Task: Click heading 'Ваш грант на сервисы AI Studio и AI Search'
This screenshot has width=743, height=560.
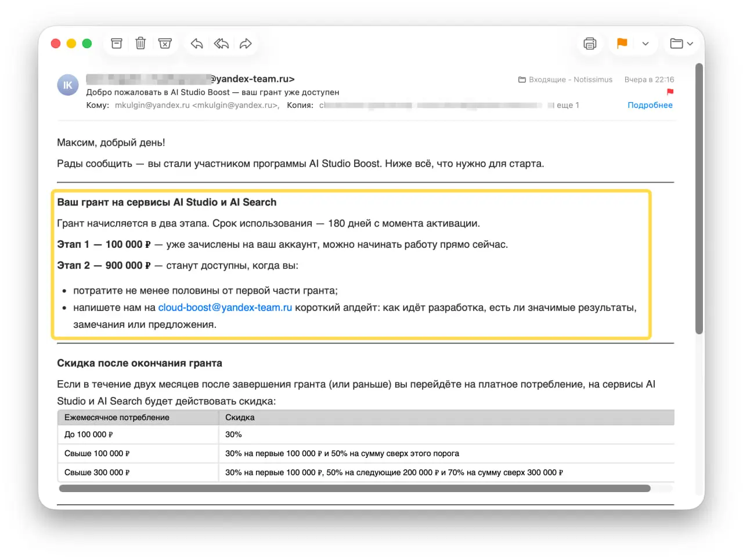Action: coord(167,203)
